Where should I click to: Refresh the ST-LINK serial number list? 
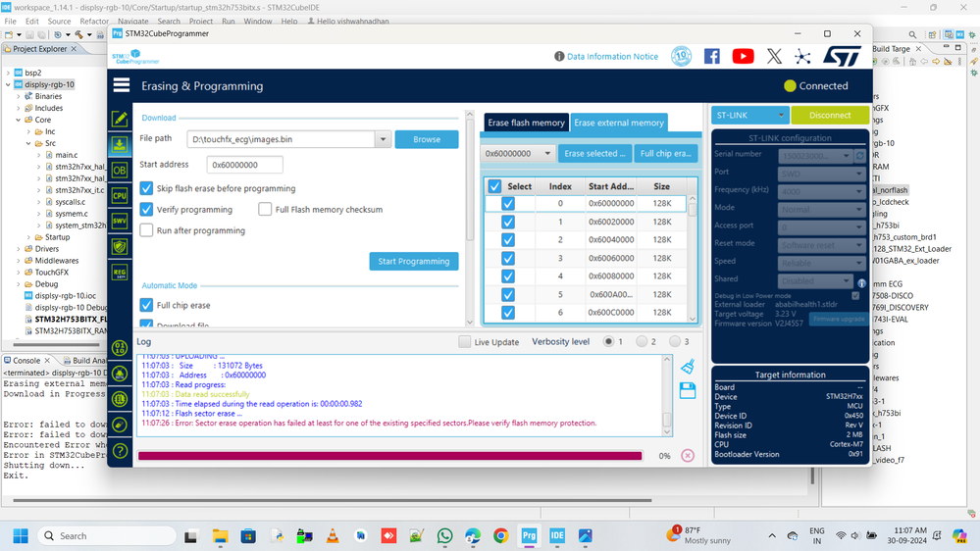point(859,156)
